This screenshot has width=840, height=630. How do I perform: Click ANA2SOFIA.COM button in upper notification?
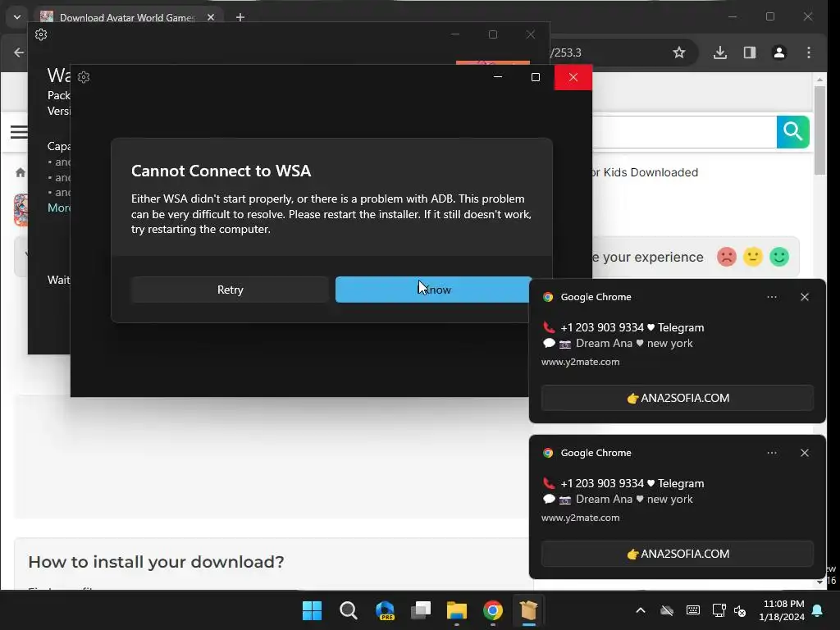677,398
